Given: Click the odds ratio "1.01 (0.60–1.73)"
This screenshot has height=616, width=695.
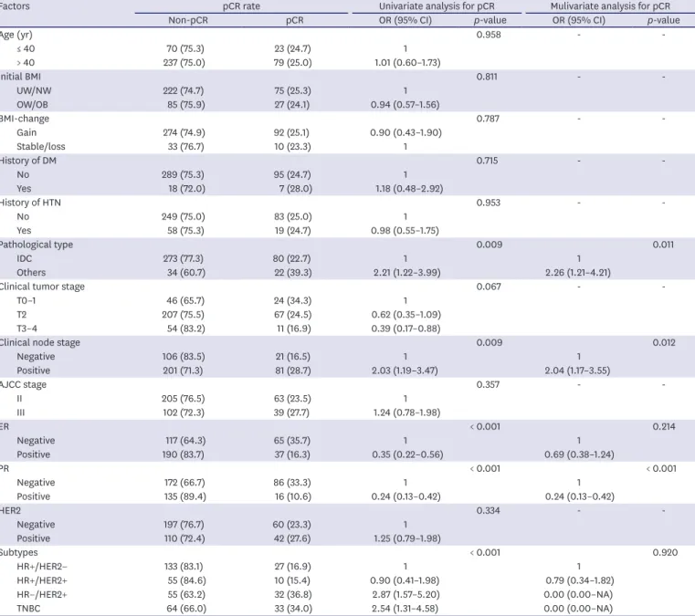Looking at the screenshot, I should [x=407, y=63].
